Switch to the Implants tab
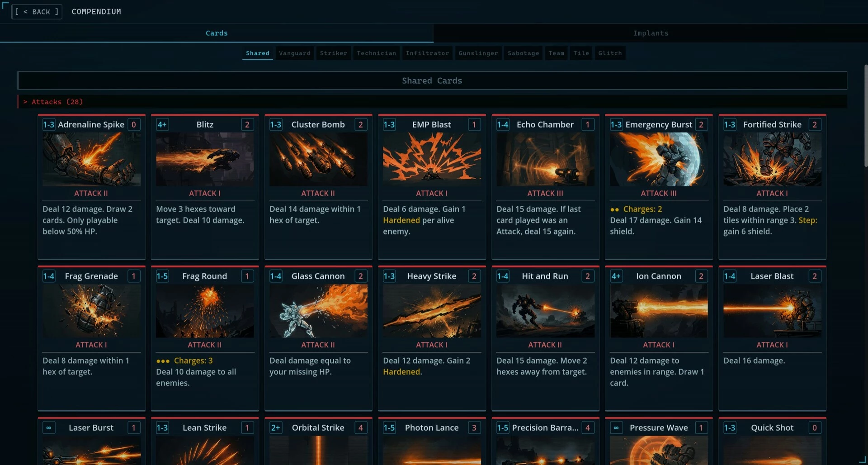Screen dimensions: 868x465 coord(651,33)
